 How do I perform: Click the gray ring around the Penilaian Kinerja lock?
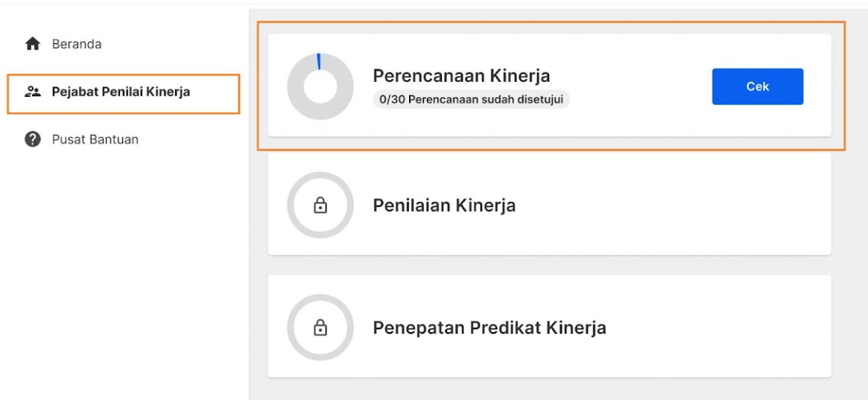pyautogui.click(x=320, y=177)
